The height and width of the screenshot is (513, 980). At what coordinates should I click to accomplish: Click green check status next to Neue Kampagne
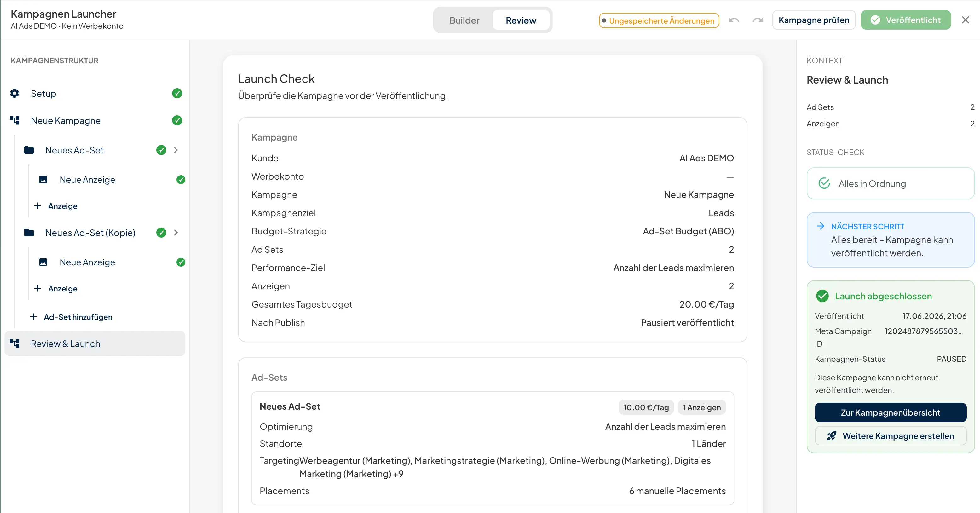(x=177, y=121)
